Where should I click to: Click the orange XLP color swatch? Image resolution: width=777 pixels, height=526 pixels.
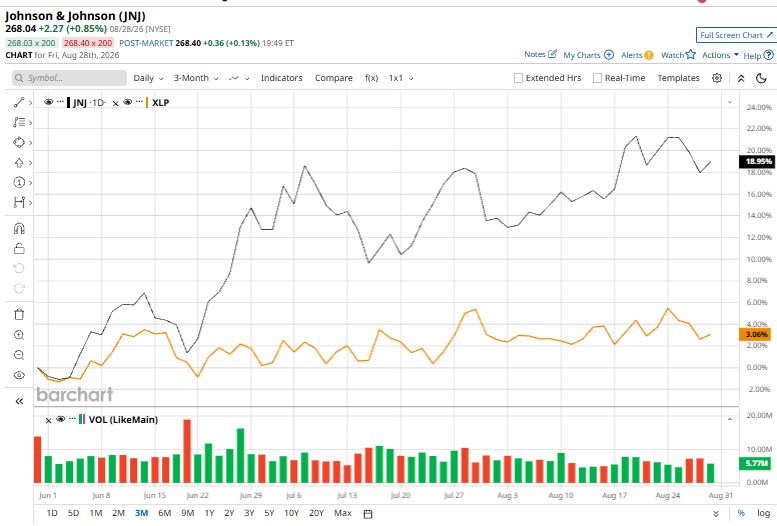(147, 102)
